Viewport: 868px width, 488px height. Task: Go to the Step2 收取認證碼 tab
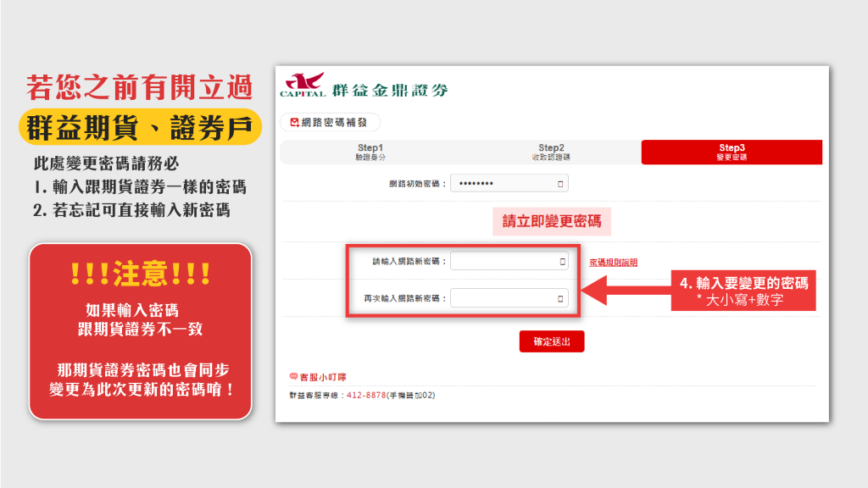click(x=551, y=152)
